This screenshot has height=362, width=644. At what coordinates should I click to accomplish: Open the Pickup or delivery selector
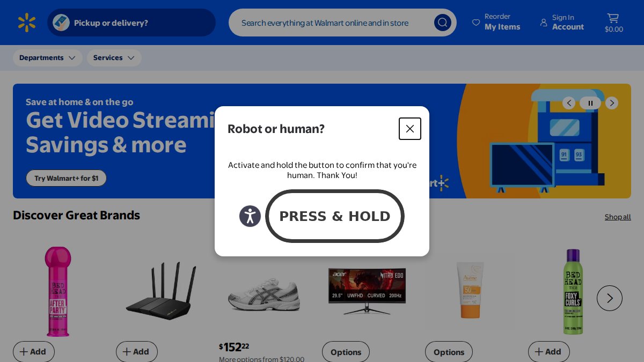[131, 23]
